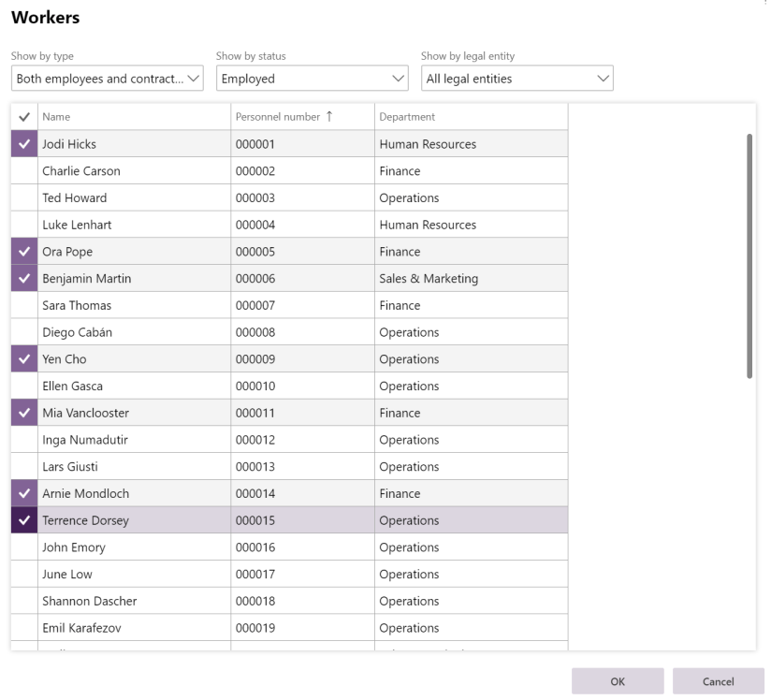This screenshot has height=700, width=771.
Task: Click the Cancel button
Action: click(x=718, y=681)
